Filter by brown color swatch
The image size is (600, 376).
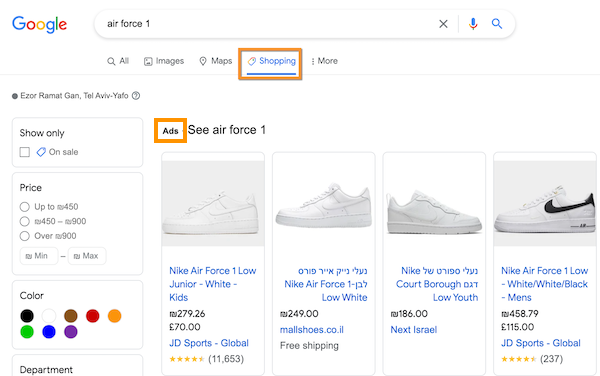coord(71,316)
